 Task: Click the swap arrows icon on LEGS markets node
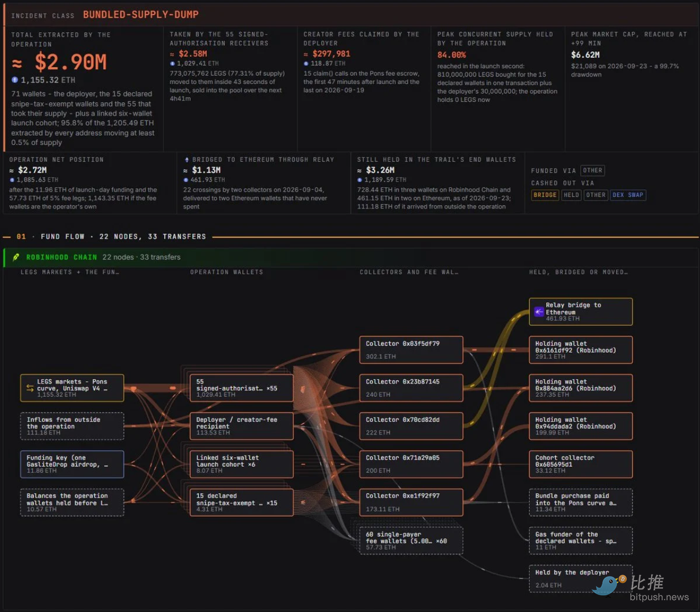(x=30, y=388)
